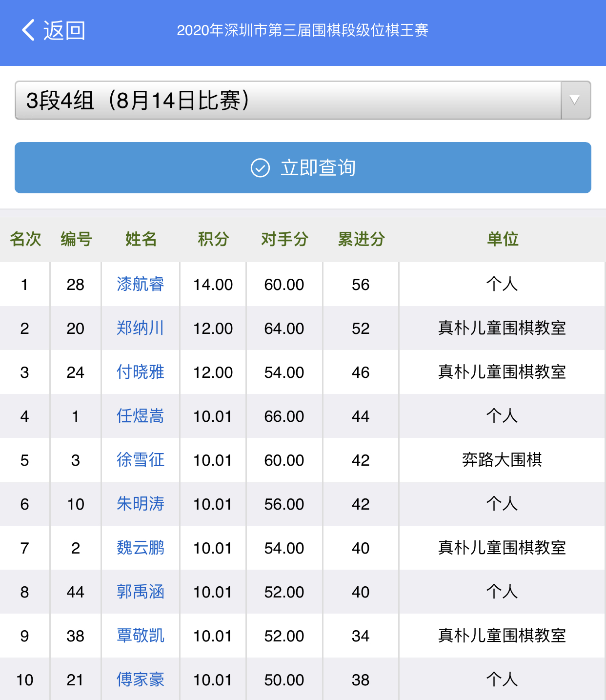This screenshot has width=606, height=700.
Task: Open 魏云鹏 player details
Action: click(141, 548)
